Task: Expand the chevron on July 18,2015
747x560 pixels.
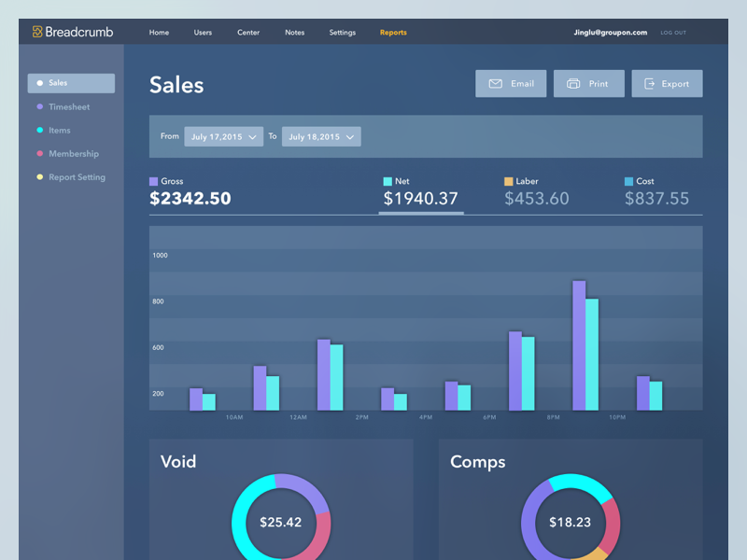Action: [350, 137]
